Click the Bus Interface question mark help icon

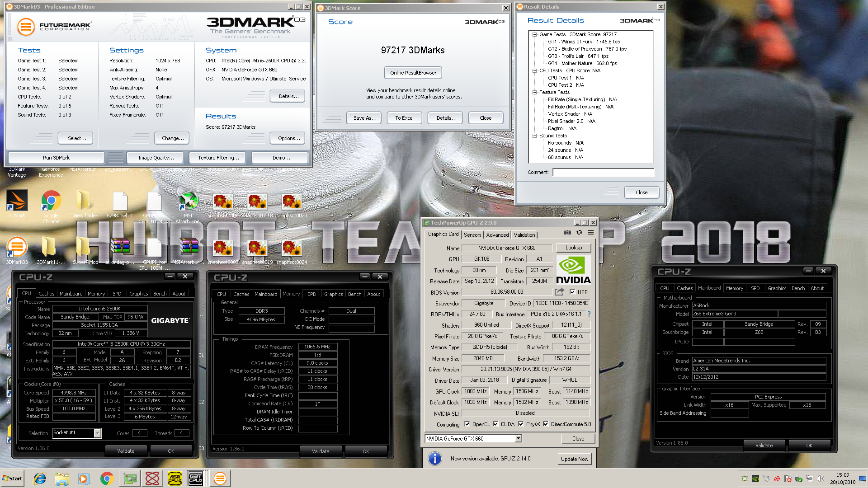[x=589, y=314]
